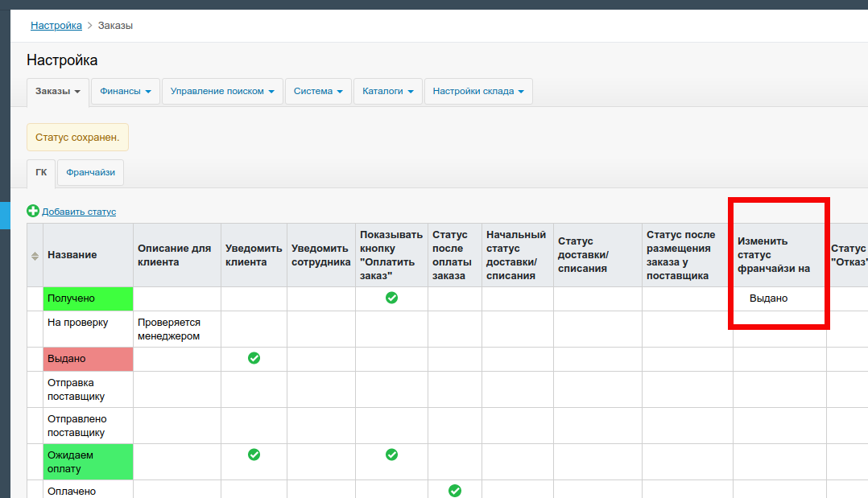Viewport: 868px width, 498px height.
Task: Click the green Получено status cell
Action: coord(88,298)
